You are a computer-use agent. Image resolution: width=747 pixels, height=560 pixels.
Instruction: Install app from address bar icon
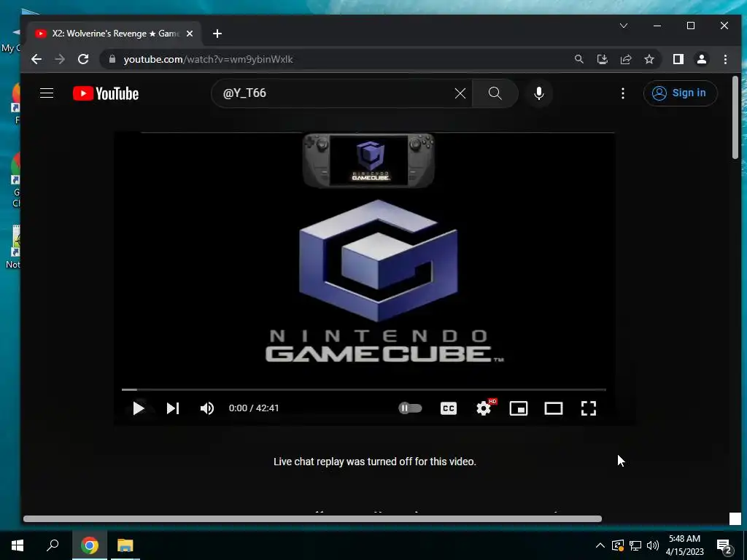point(602,59)
